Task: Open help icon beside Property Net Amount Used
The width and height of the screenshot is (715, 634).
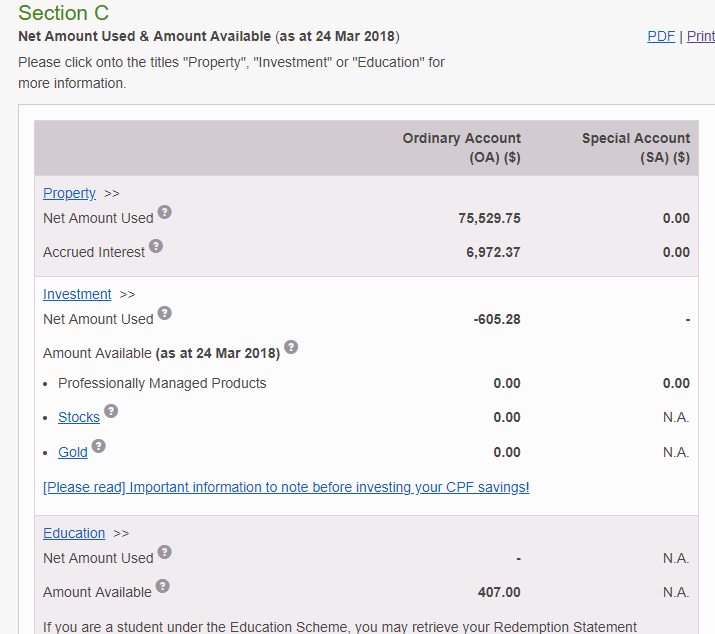Action: click(165, 212)
